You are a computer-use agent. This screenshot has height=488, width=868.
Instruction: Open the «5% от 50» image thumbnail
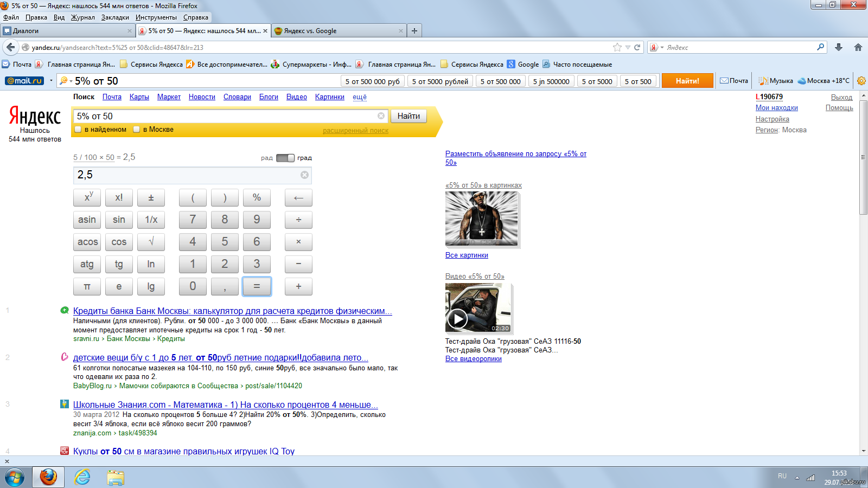pyautogui.click(x=482, y=219)
